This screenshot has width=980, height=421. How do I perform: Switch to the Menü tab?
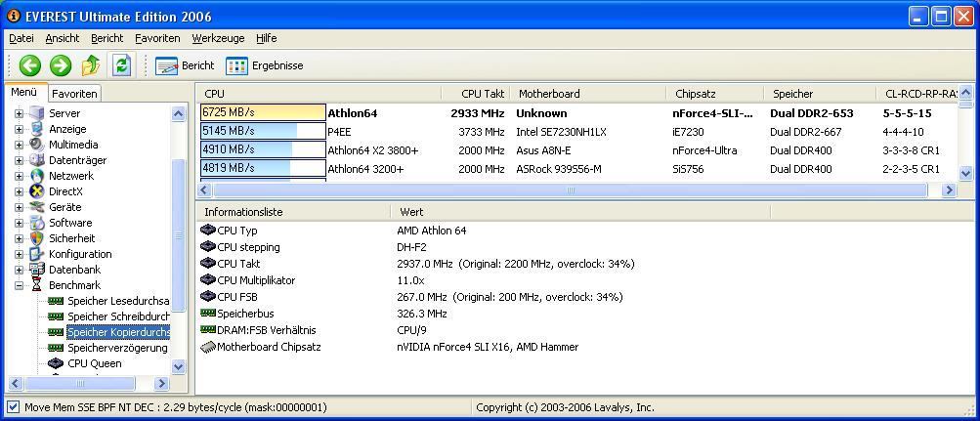click(x=25, y=92)
